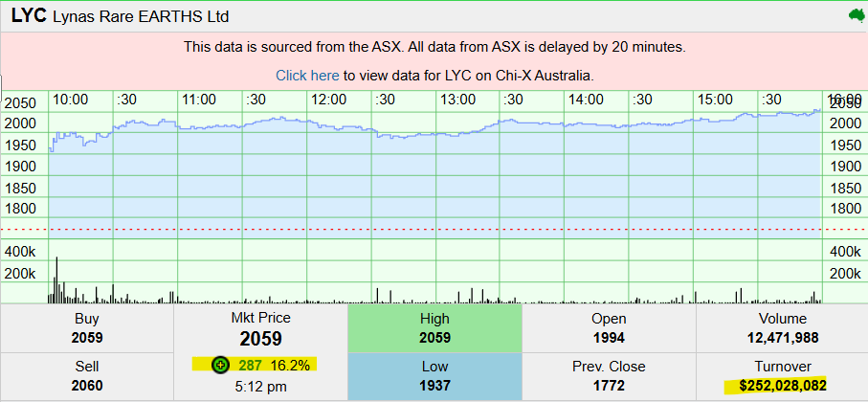Click the 287 price change value
Image resolution: width=868 pixels, height=402 pixels.
[250, 365]
